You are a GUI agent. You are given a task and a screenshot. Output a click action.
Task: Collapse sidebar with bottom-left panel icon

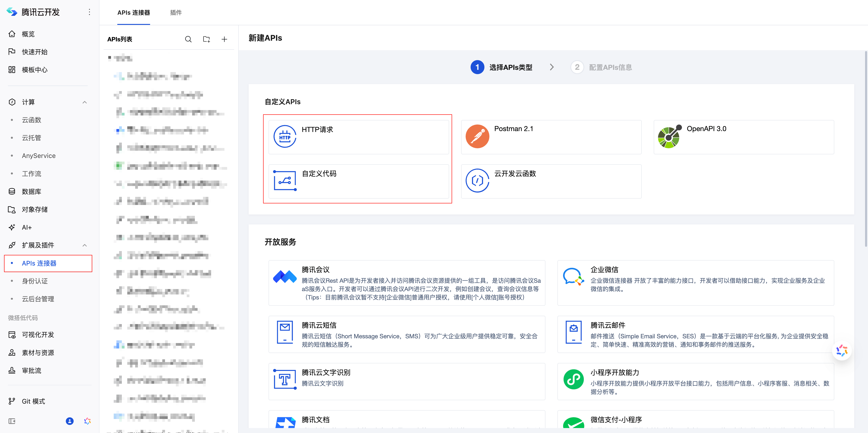(x=12, y=421)
